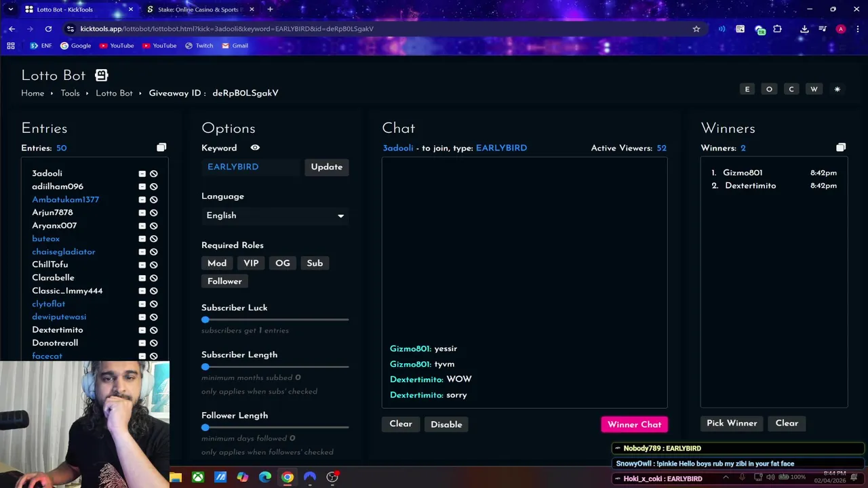Ban user chaisegladiator with the block icon
The image size is (868, 488).
click(x=154, y=252)
